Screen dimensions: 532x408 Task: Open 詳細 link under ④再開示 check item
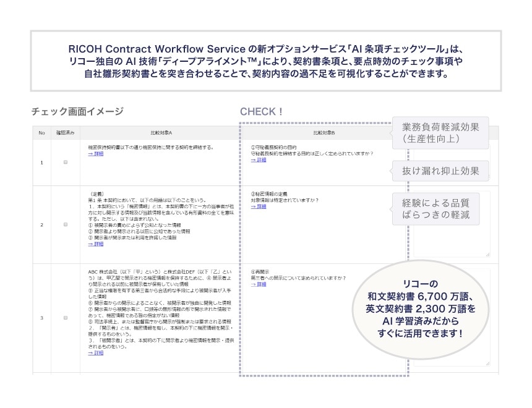[259, 284]
